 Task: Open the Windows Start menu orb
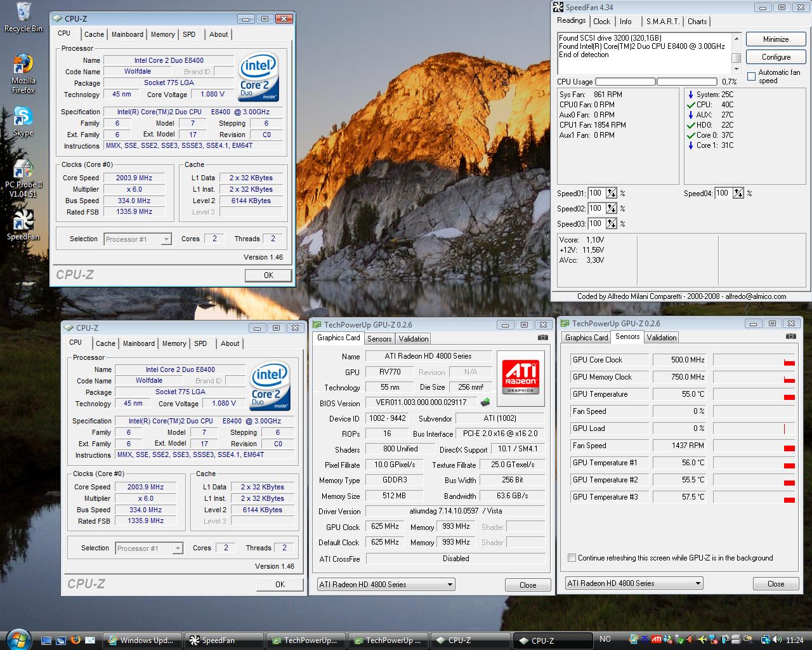point(17,639)
